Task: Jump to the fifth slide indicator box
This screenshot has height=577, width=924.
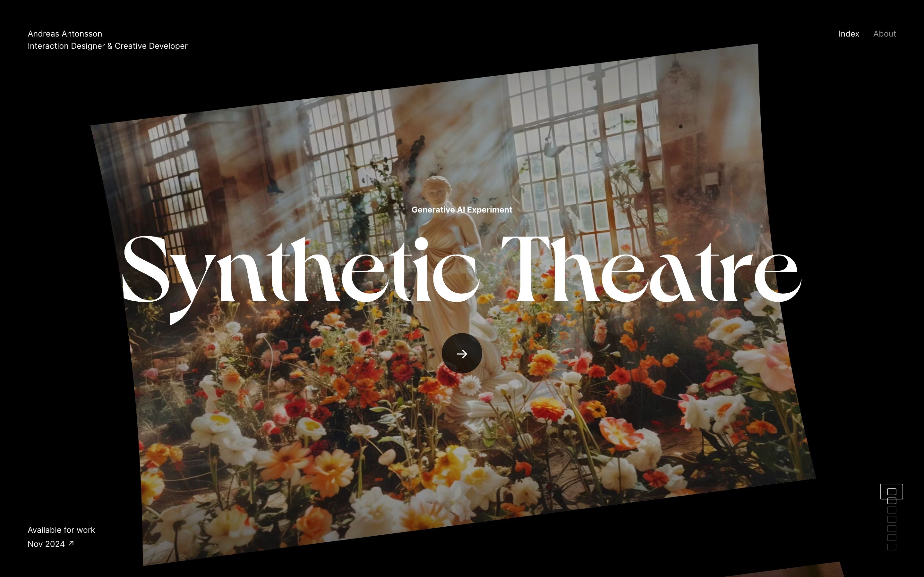Action: pyautogui.click(x=891, y=529)
